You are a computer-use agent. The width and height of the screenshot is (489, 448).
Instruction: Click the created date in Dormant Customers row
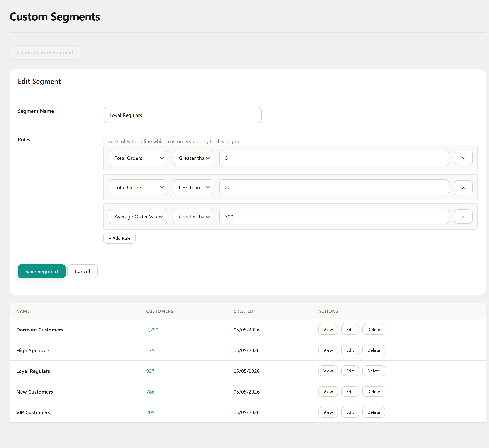coord(246,330)
